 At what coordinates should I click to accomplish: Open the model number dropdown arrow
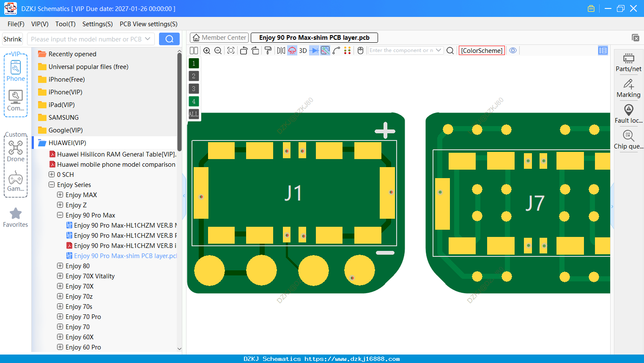(x=148, y=39)
